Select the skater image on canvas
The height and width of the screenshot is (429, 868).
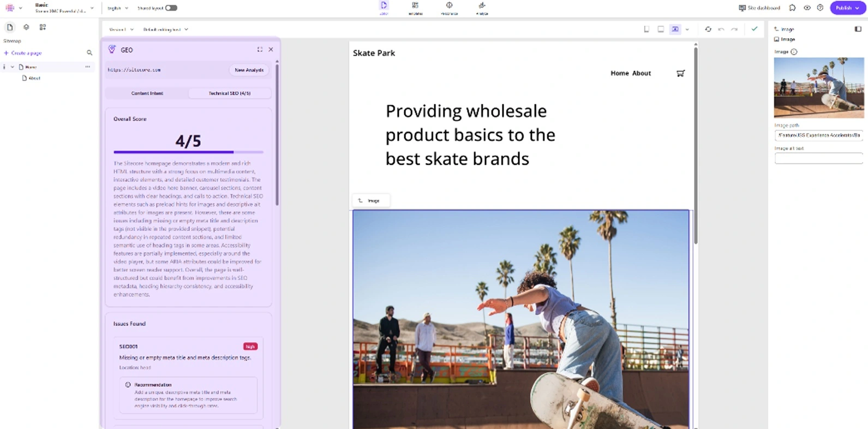[521, 319]
